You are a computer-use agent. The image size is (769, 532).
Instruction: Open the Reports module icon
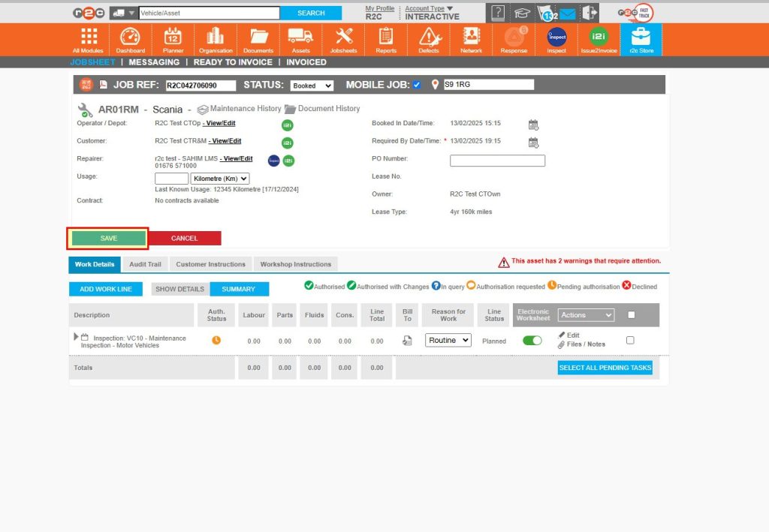point(385,39)
